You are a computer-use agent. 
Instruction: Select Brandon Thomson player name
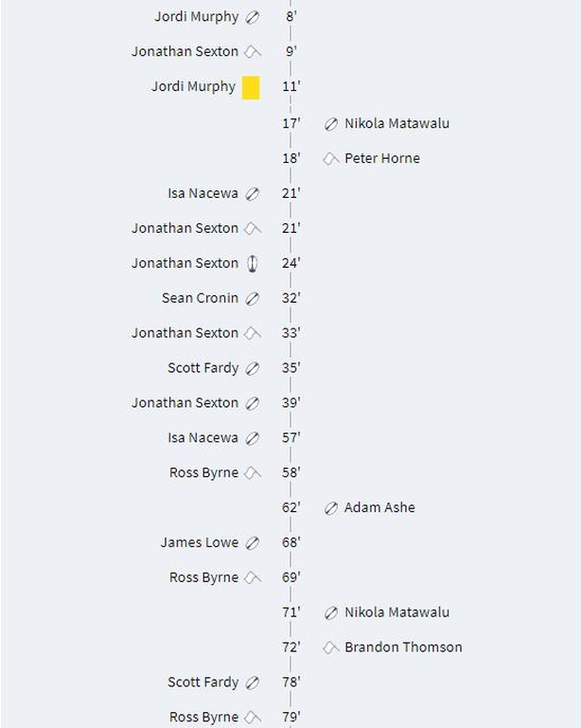tap(403, 648)
